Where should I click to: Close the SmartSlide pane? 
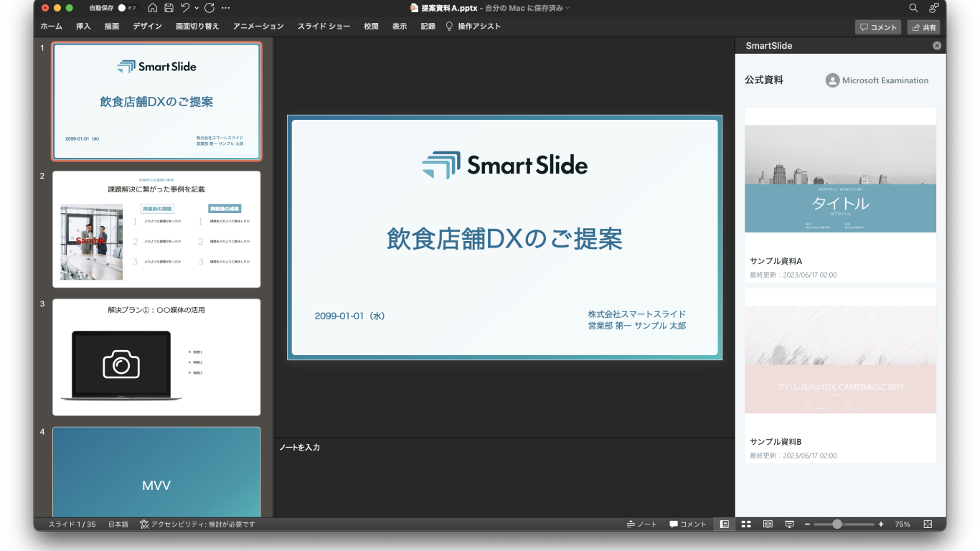coord(937,45)
